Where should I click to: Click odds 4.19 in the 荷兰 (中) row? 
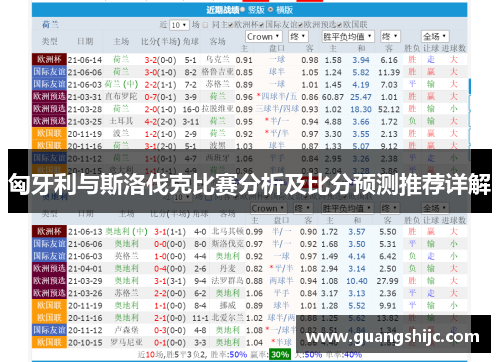361,85
